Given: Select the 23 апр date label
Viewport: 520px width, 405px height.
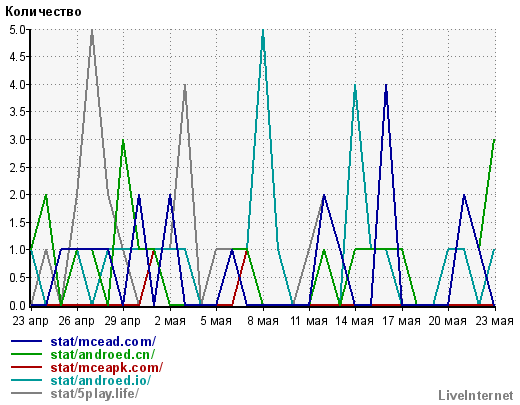Looking at the screenshot, I should (31, 321).
